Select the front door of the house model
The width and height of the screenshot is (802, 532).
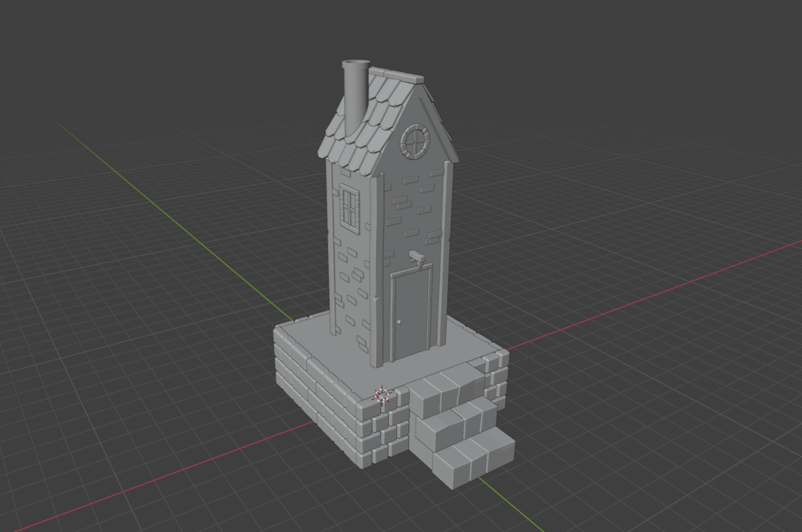coord(412,312)
